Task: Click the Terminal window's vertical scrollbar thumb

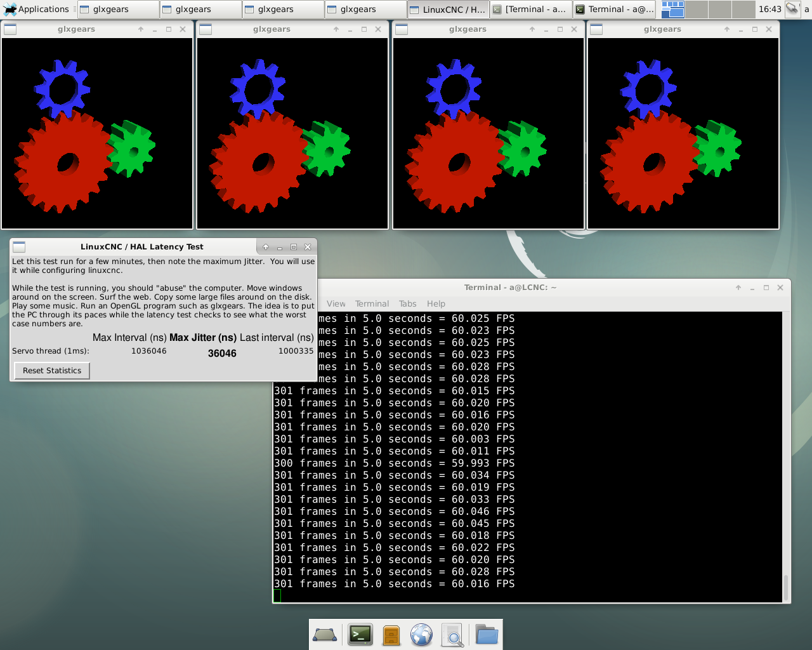Action: point(787,588)
